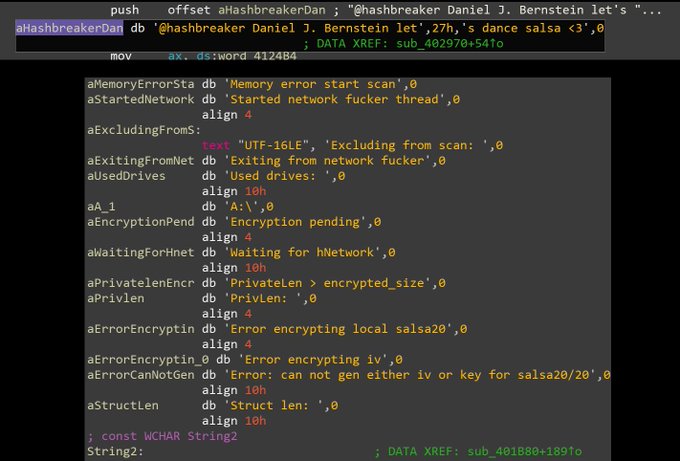The width and height of the screenshot is (680, 461).
Task: Click 'align 4' below aStartedNetwork
Action: tap(226, 115)
